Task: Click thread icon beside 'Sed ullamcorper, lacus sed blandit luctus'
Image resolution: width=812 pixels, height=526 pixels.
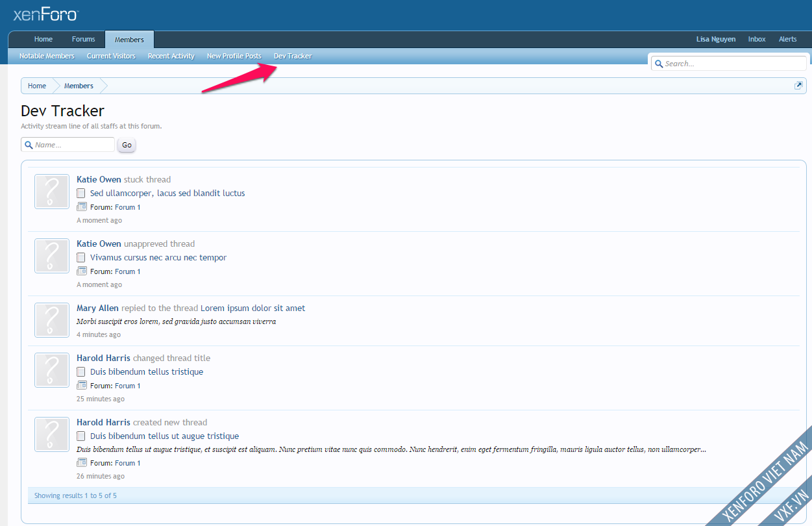Action: click(81, 193)
